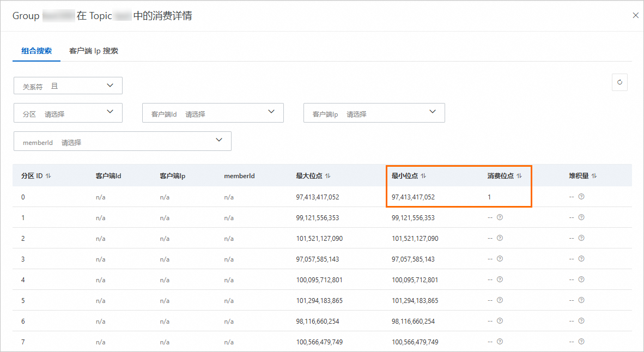The height and width of the screenshot is (352, 644).
Task: Click 堆积量 help icon in partition 1 row
Action: (x=581, y=217)
